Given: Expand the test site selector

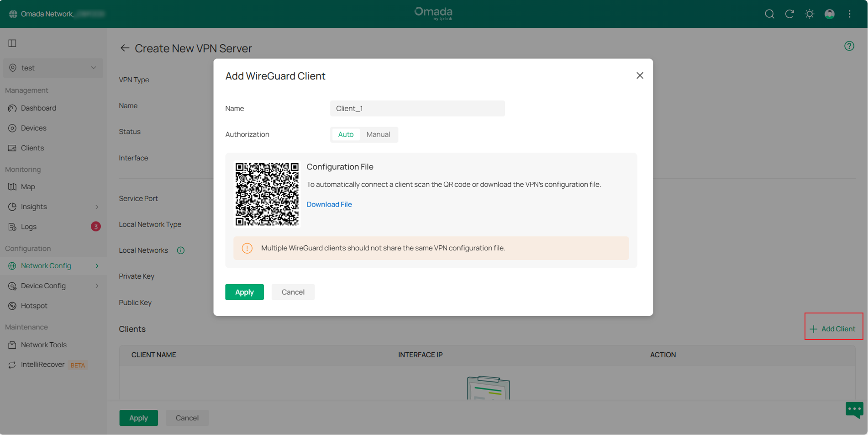Looking at the screenshot, I should (x=53, y=68).
